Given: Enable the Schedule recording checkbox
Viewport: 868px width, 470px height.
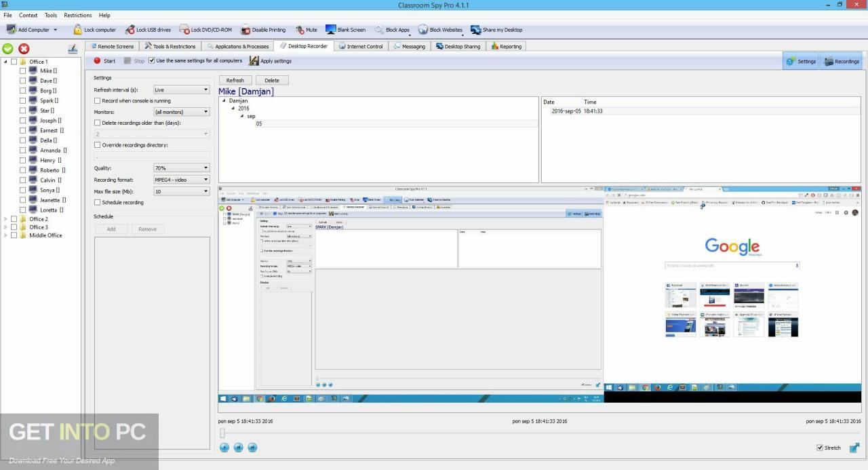Looking at the screenshot, I should point(97,202).
